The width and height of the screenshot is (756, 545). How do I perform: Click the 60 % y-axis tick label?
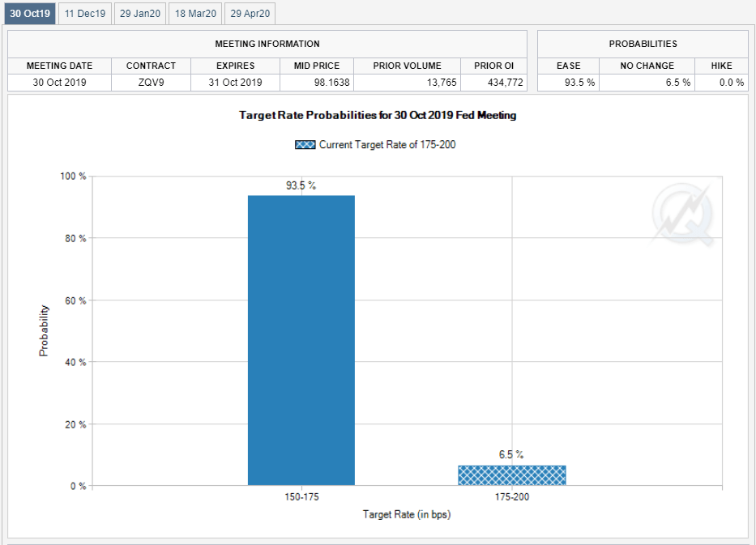click(75, 300)
